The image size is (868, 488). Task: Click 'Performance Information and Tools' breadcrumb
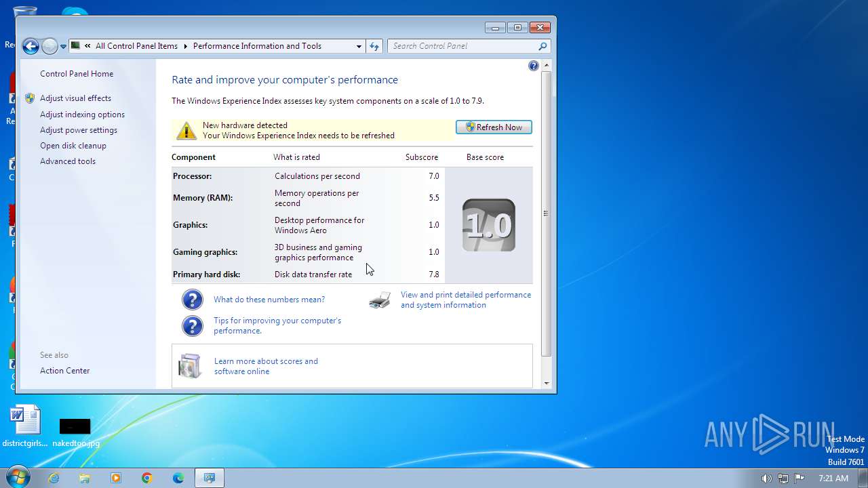[x=257, y=46]
